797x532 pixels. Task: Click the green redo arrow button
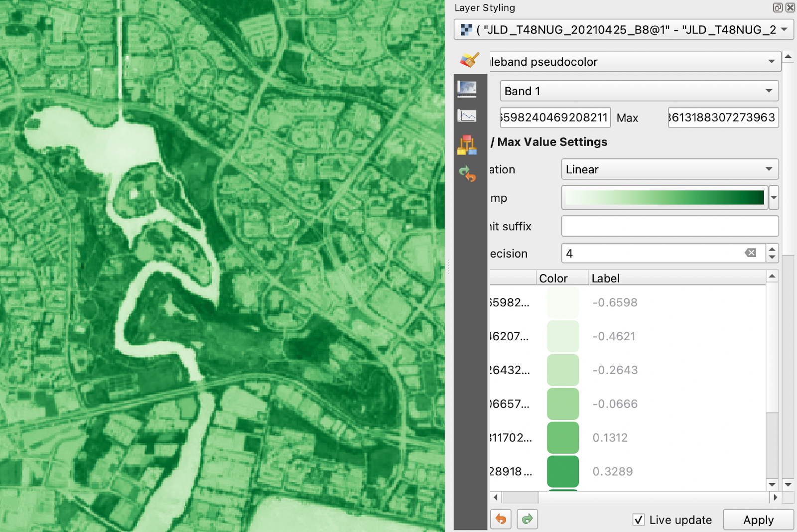(527, 520)
